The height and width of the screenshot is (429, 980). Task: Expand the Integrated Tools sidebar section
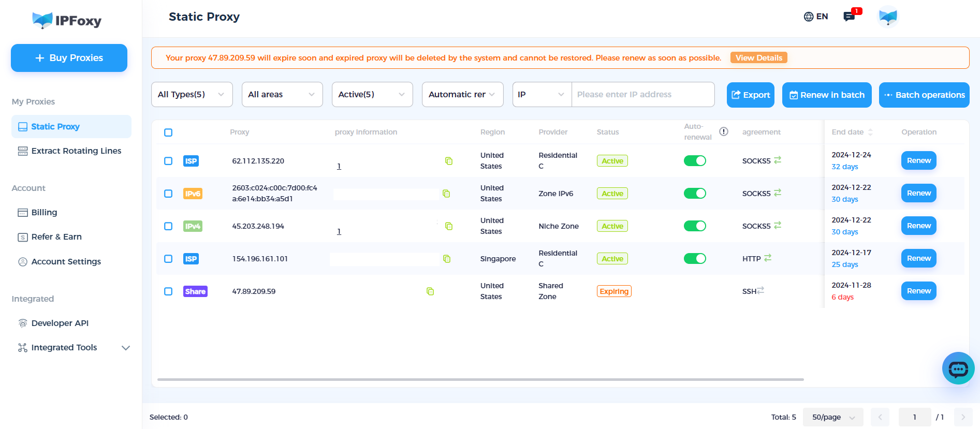click(x=125, y=348)
